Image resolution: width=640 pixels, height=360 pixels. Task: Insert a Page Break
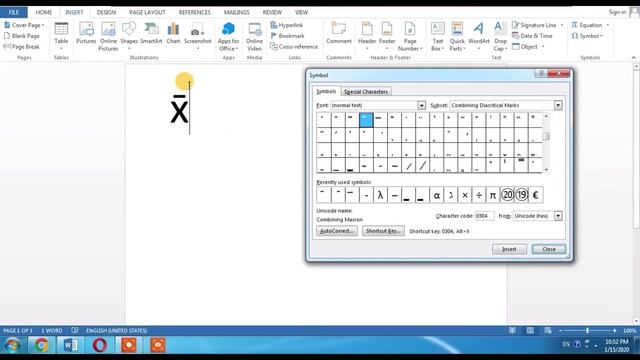tap(22, 47)
